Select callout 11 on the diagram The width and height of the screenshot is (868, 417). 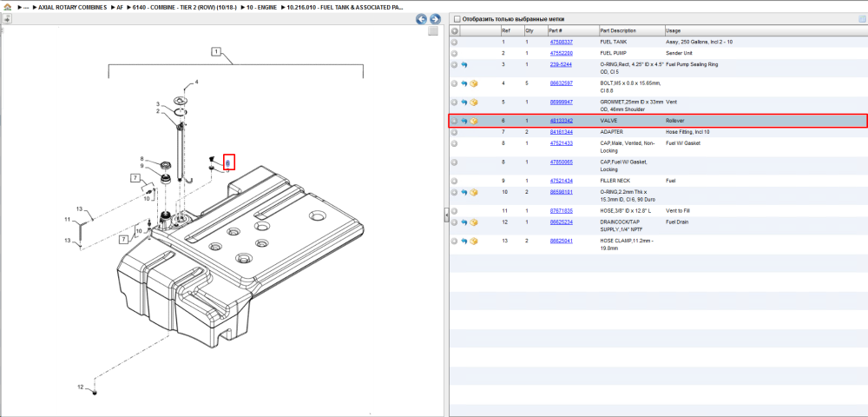(68, 219)
